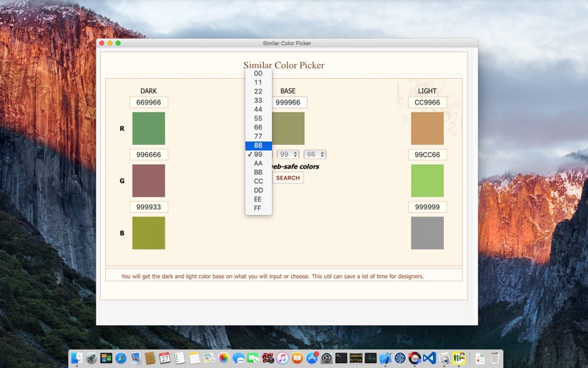Viewport: 588px width, 368px height.
Task: Choose BB from the hex menu
Action: (x=259, y=172)
